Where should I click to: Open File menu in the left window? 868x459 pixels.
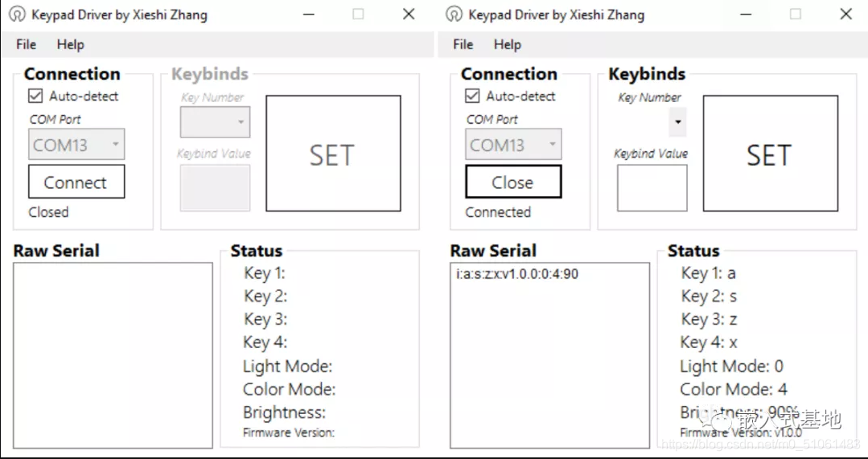tap(26, 45)
